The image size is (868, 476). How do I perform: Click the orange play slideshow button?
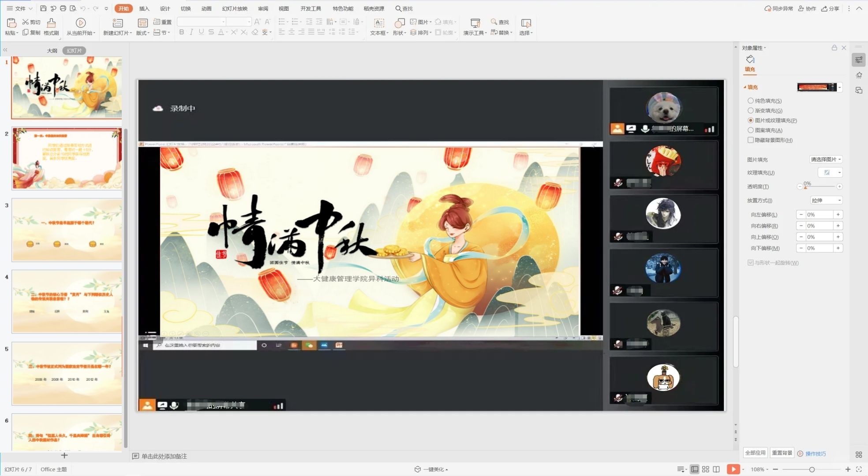coord(733,469)
